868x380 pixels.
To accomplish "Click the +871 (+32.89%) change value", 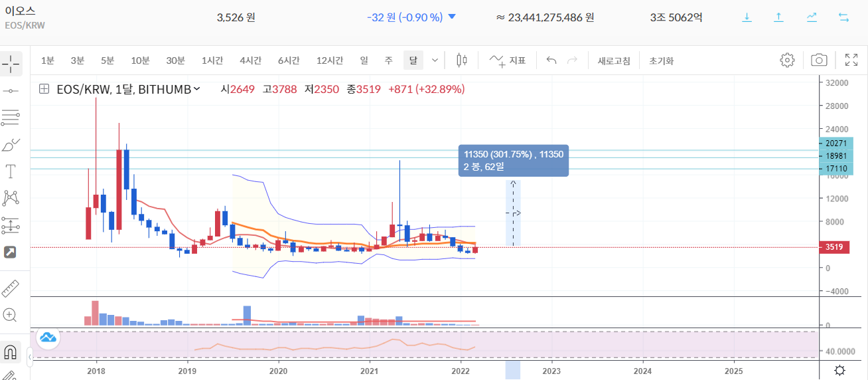I will tap(426, 88).
